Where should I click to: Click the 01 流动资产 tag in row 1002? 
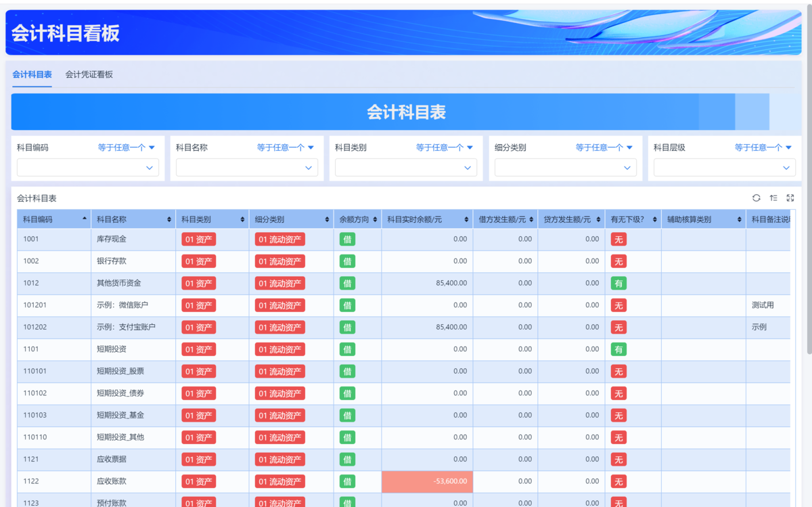coord(279,261)
